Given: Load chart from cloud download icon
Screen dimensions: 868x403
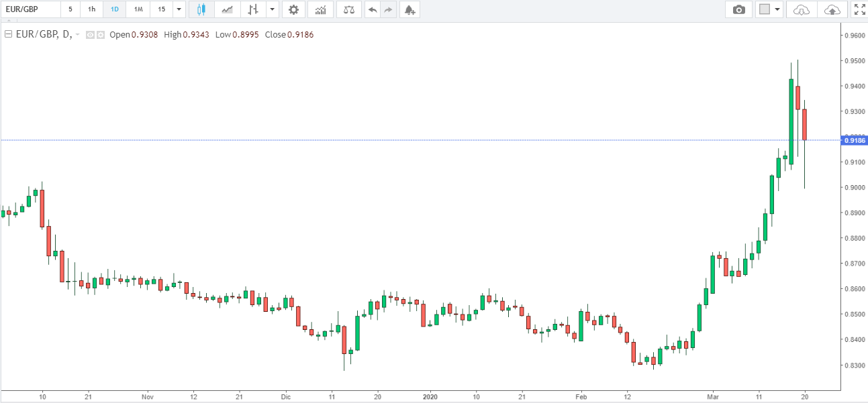Looking at the screenshot, I should click(802, 9).
